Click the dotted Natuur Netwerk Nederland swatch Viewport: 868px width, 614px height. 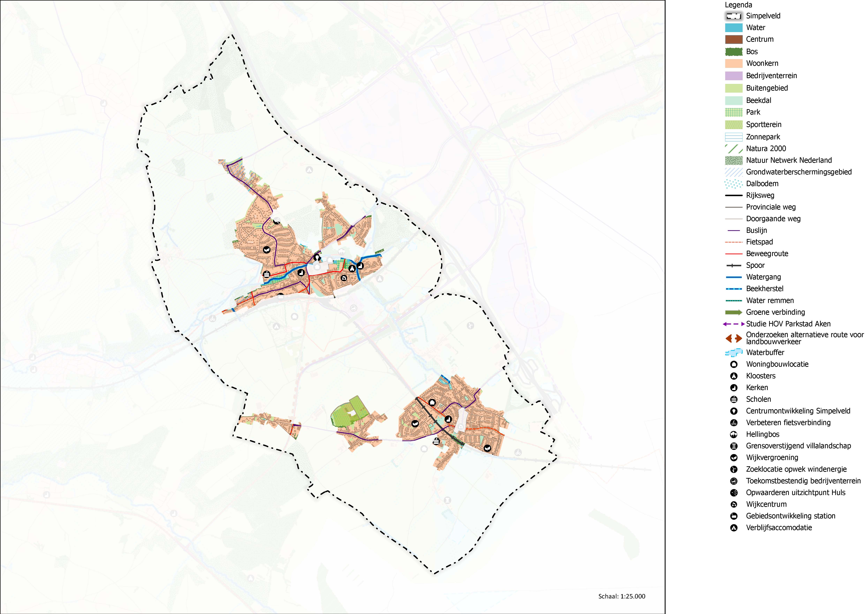pos(734,160)
